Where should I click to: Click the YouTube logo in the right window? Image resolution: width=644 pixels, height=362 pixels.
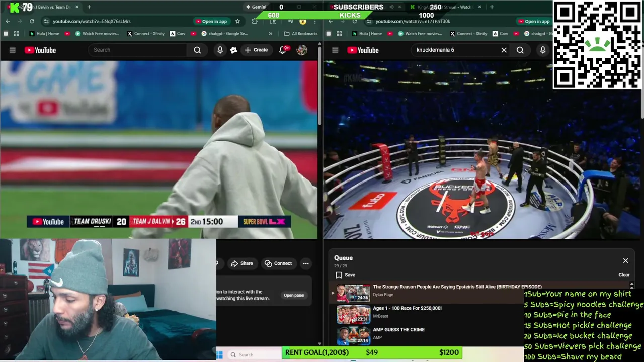click(363, 50)
